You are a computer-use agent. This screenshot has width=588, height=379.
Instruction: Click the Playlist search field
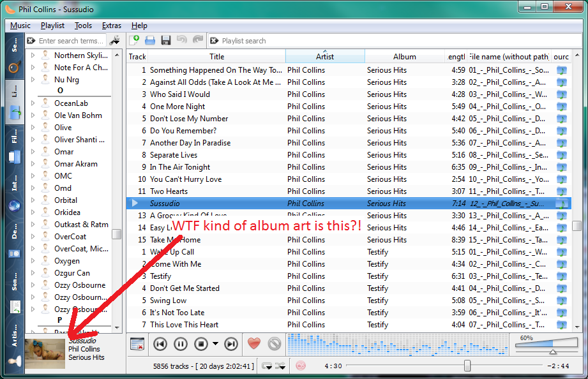pos(400,40)
